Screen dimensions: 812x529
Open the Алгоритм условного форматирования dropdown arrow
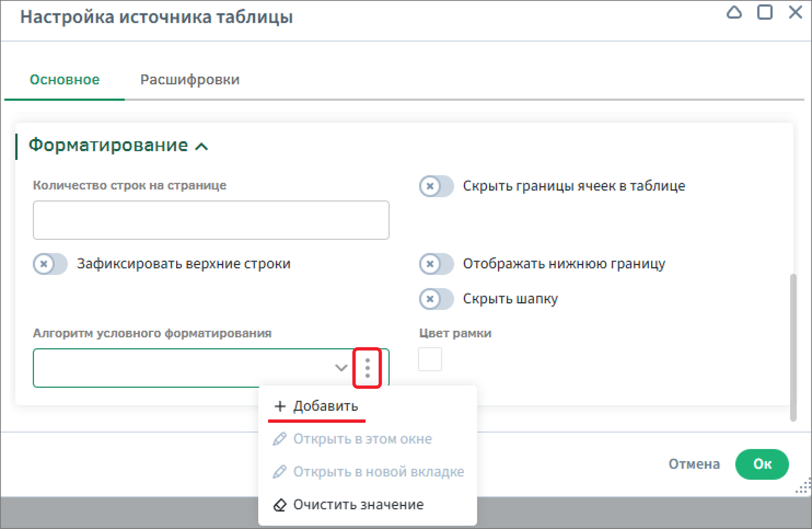341,368
